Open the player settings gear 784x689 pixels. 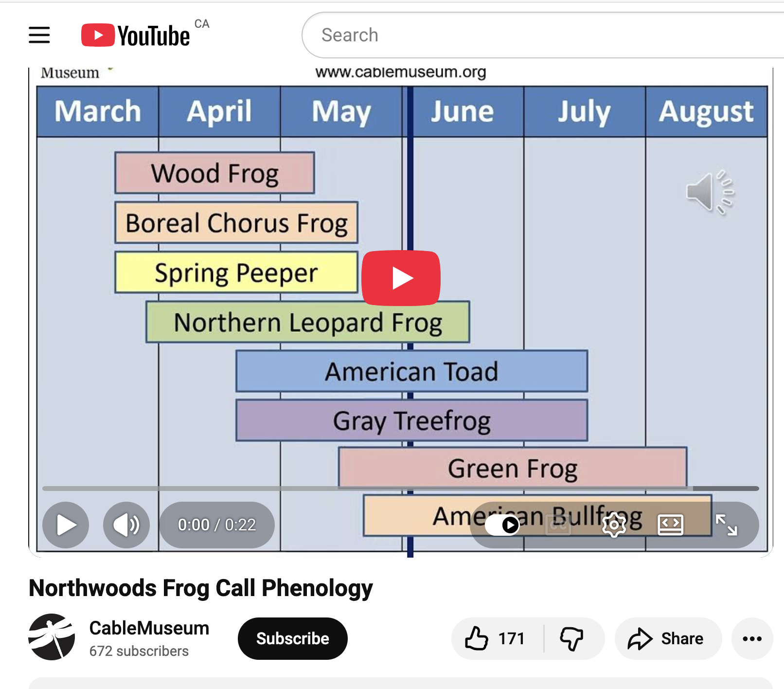point(614,525)
